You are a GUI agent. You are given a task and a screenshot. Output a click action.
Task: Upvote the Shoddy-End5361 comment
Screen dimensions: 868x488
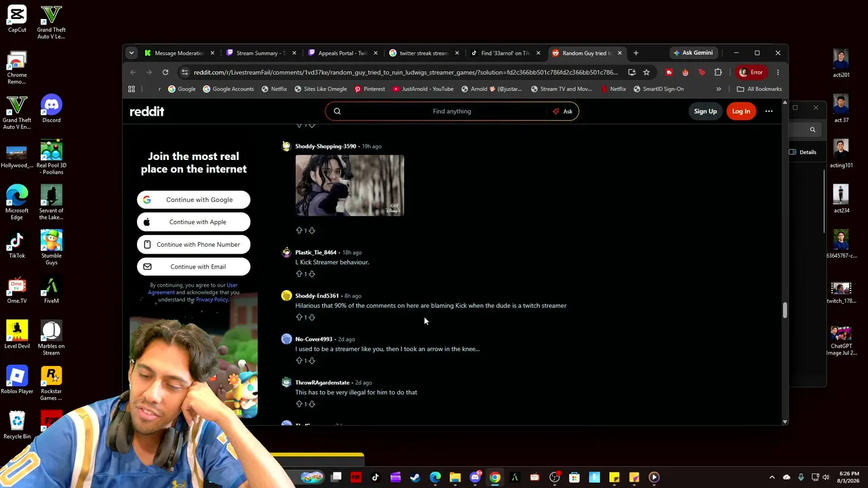(x=299, y=317)
